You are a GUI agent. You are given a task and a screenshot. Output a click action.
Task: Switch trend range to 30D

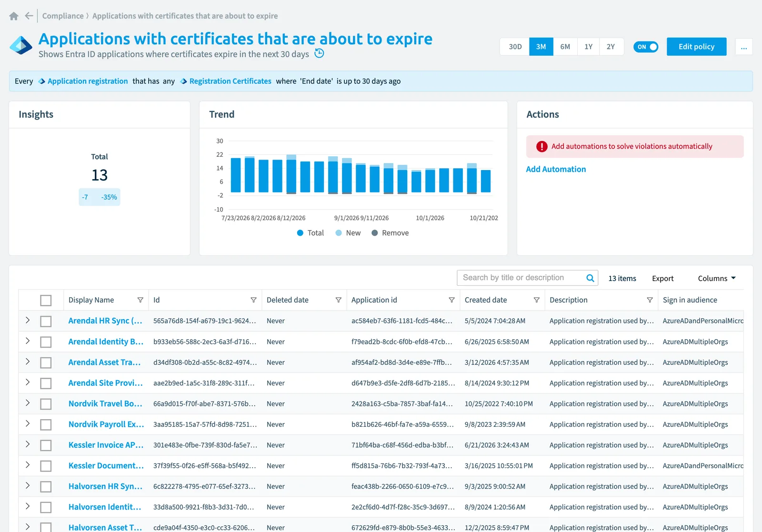click(515, 47)
